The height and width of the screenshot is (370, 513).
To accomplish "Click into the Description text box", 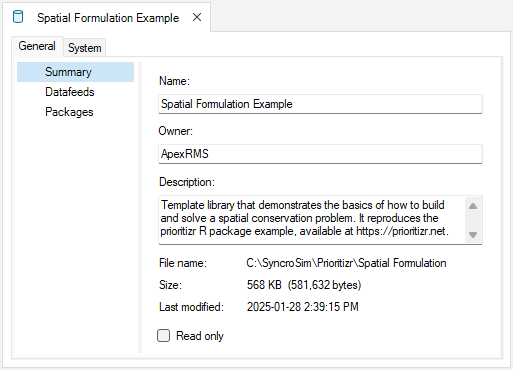I will 312,220.
